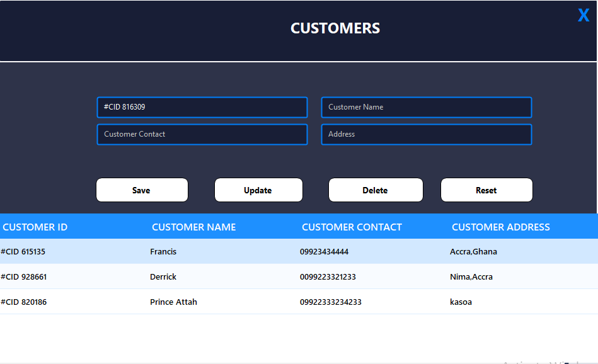Image resolution: width=598 pixels, height=364 pixels.
Task: Click the CUSTOMER ID column header
Action: [x=35, y=227]
